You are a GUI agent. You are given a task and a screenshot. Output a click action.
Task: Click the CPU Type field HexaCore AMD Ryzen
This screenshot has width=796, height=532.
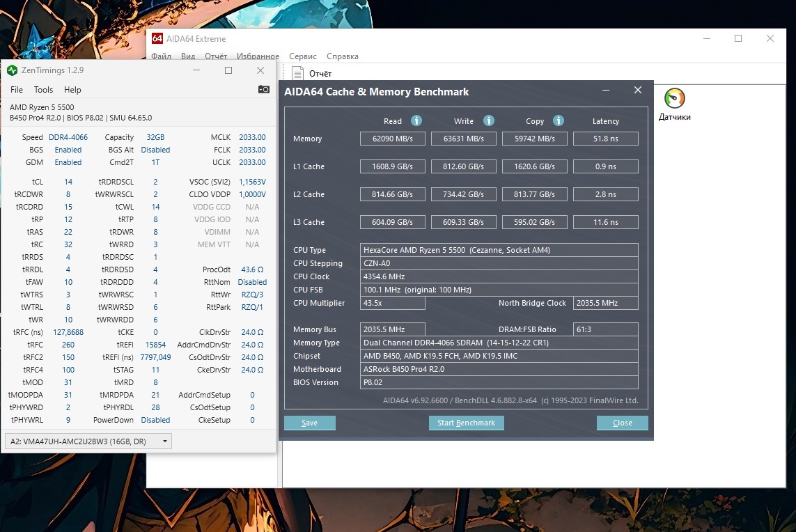[499, 250]
